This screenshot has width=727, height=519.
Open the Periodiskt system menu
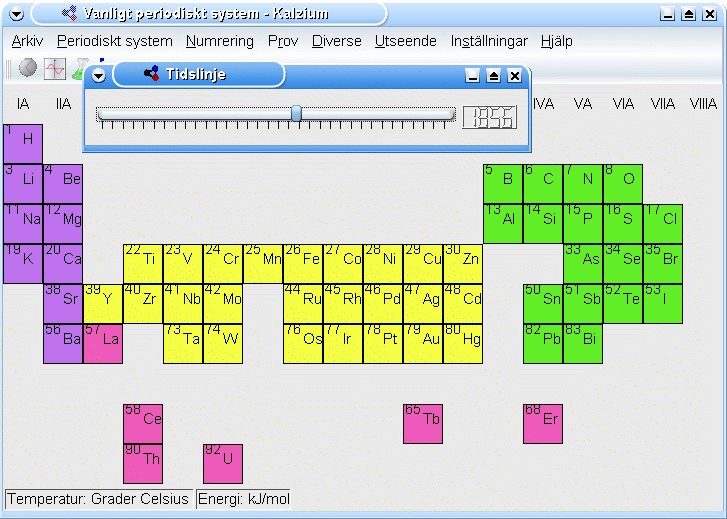(115, 41)
